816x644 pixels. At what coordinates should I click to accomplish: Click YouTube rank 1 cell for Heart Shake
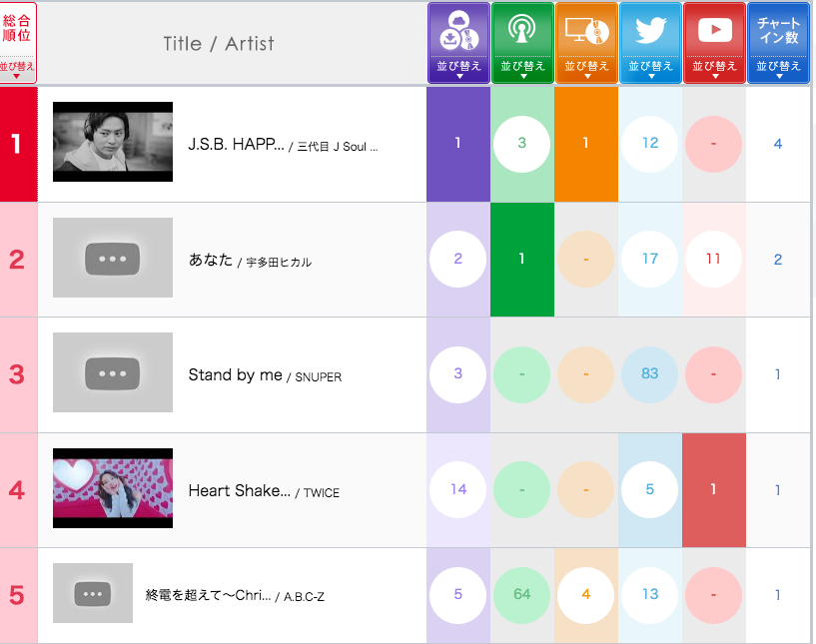713,490
